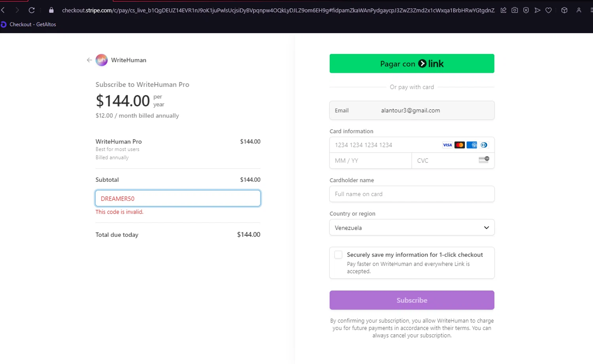Bookmark the page with the heart icon
The width and height of the screenshot is (593, 364).
[x=549, y=10]
